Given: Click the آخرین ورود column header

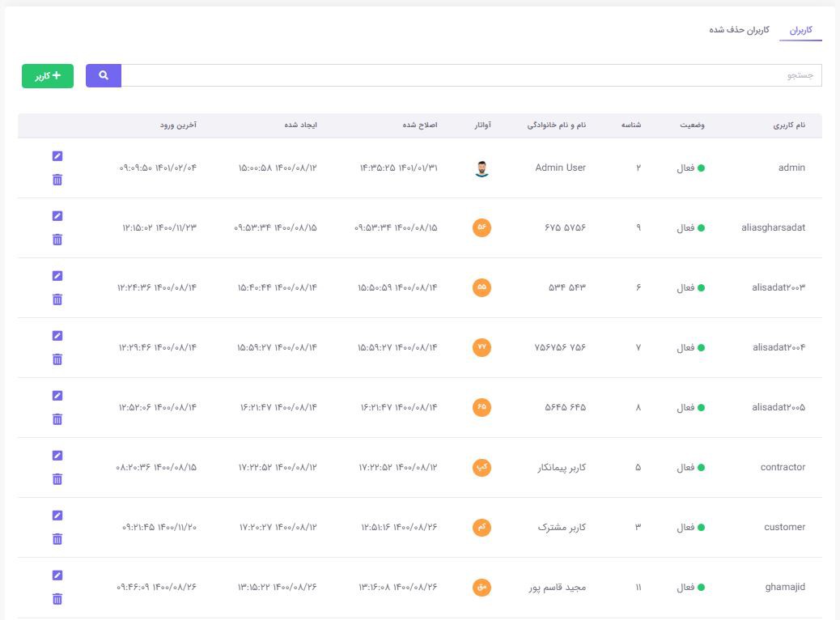Looking at the screenshot, I should pos(178,125).
